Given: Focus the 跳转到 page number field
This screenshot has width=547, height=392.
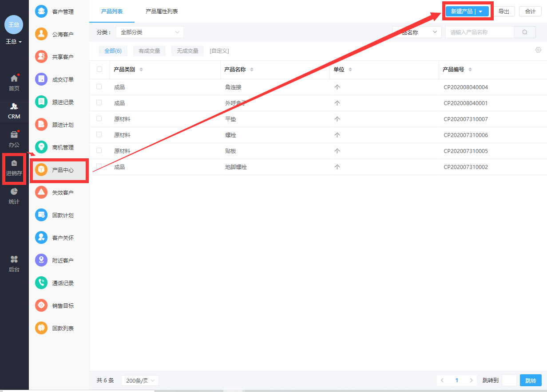Looking at the screenshot, I should pos(509,380).
